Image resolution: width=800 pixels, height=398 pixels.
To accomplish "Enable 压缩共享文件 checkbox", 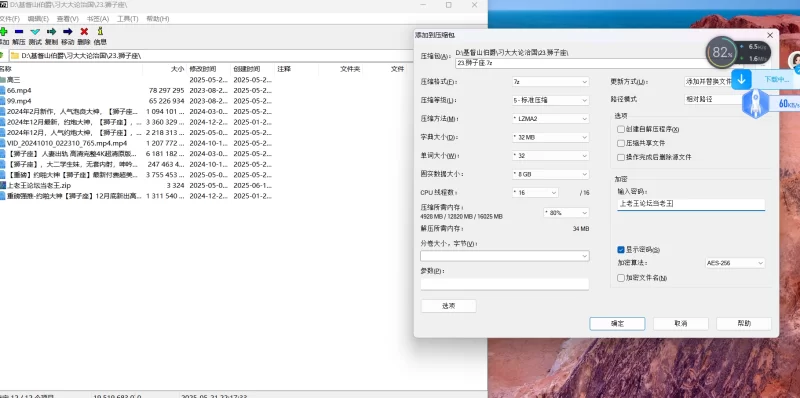I will pyautogui.click(x=621, y=143).
